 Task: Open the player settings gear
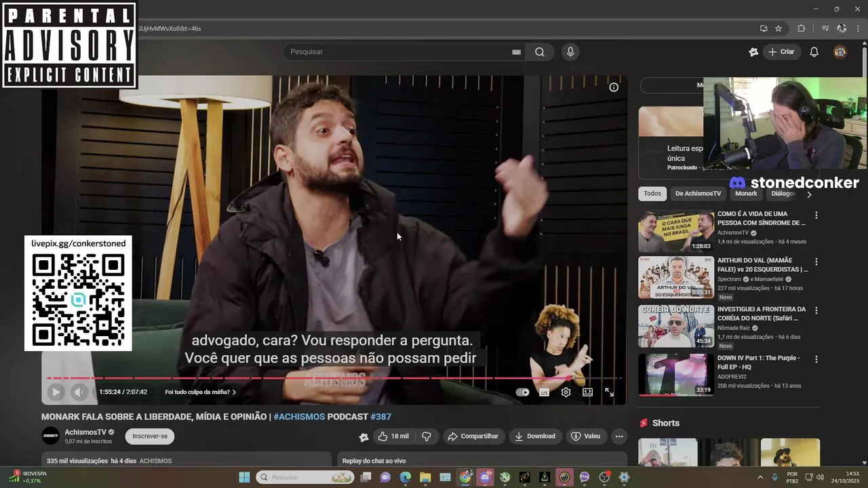[566, 392]
